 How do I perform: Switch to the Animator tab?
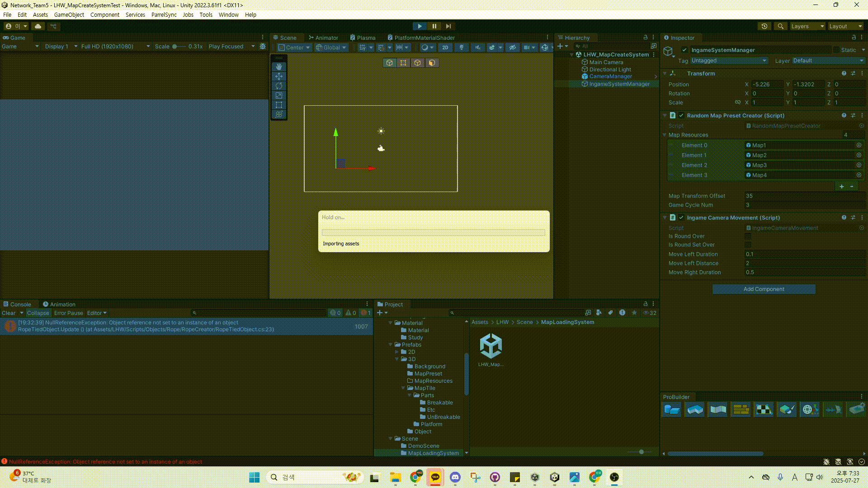[323, 38]
